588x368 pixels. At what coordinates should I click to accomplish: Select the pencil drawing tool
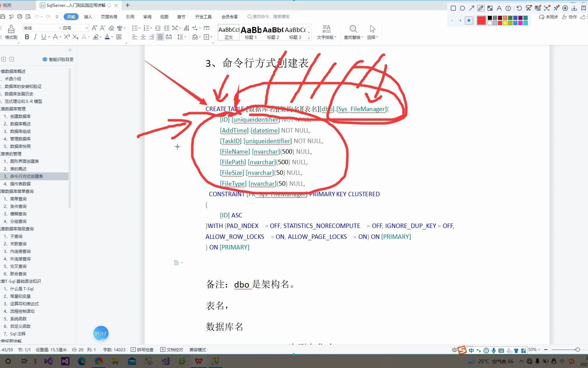point(480,8)
